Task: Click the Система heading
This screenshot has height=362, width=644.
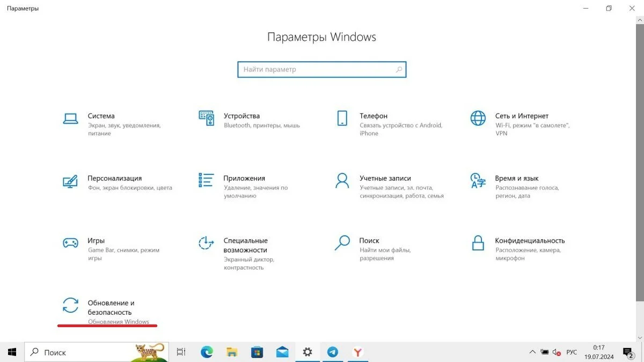Action: pyautogui.click(x=101, y=116)
